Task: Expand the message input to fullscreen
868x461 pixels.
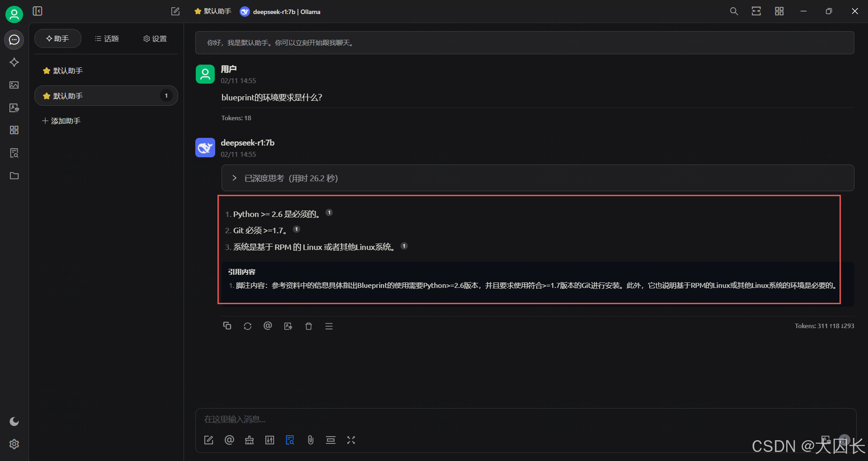Action: coord(351,440)
